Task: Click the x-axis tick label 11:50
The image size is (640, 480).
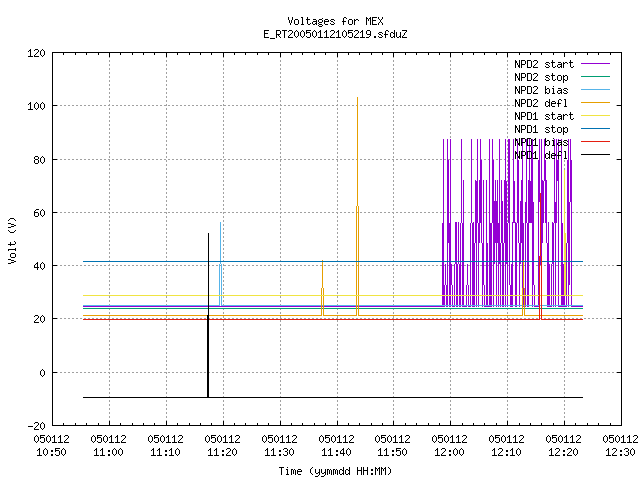Action: (x=393, y=452)
